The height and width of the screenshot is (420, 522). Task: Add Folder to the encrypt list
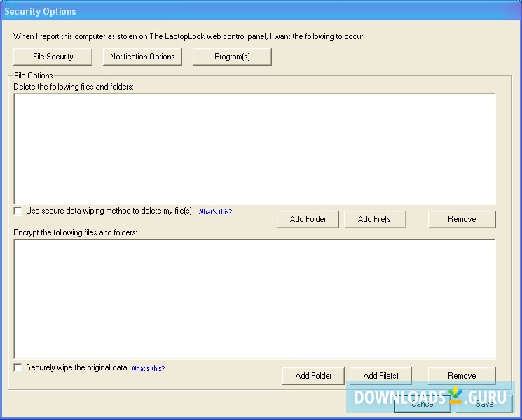[313, 376]
